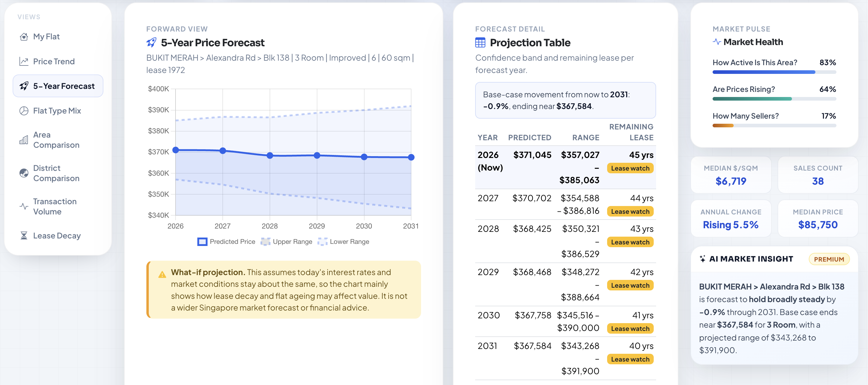Click the $367,758 predicted value

[533, 315]
